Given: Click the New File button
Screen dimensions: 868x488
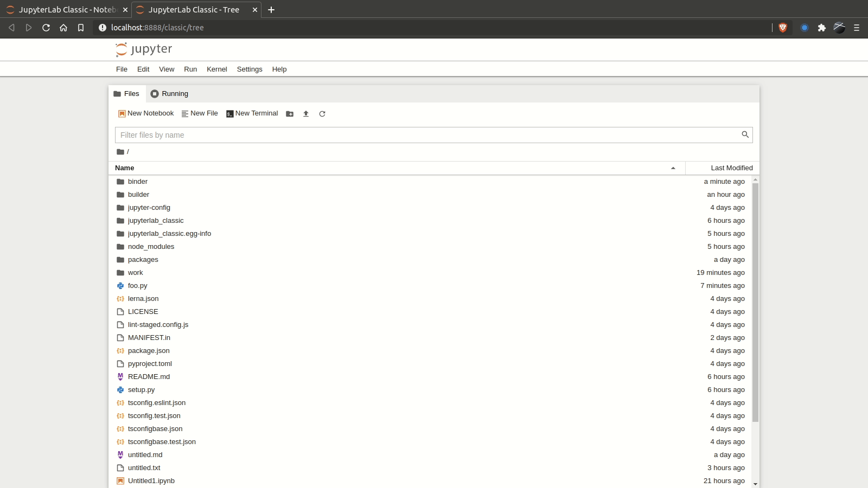Looking at the screenshot, I should [x=200, y=113].
